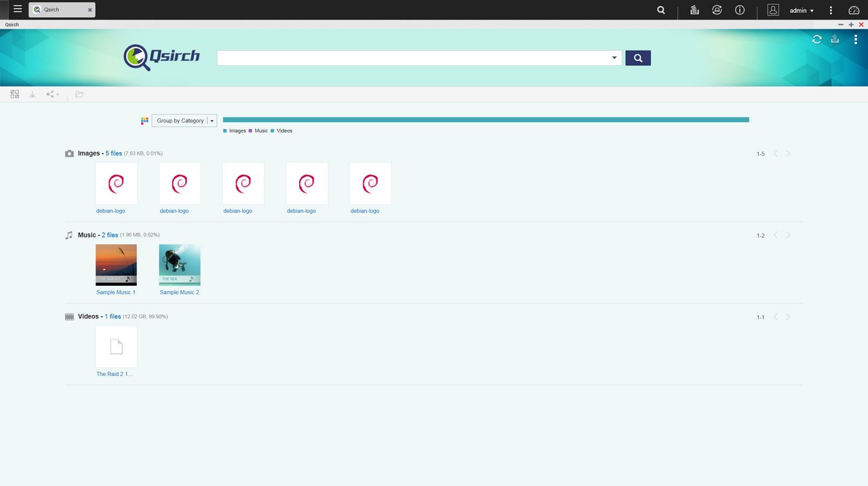Expand the share icon dropdown

(x=53, y=94)
